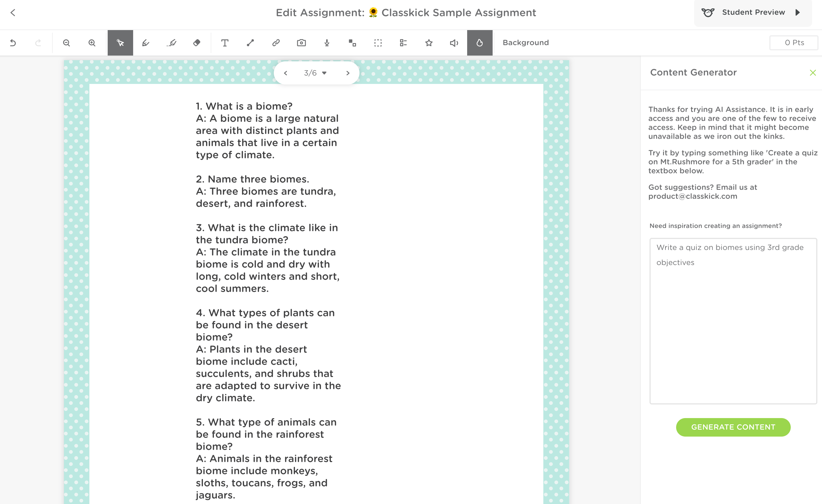Toggle the fire AI assistance tool
822x504 pixels.
479,43
